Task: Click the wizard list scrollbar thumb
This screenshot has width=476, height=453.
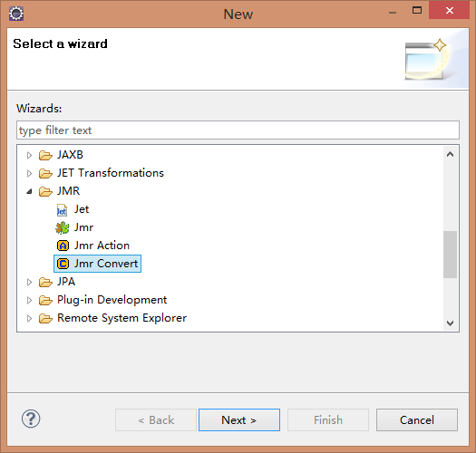Action: point(450,255)
